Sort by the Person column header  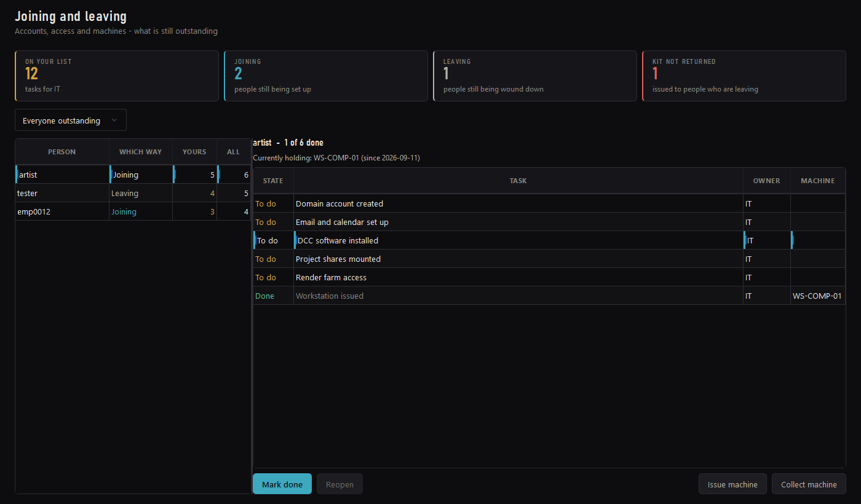(x=62, y=152)
